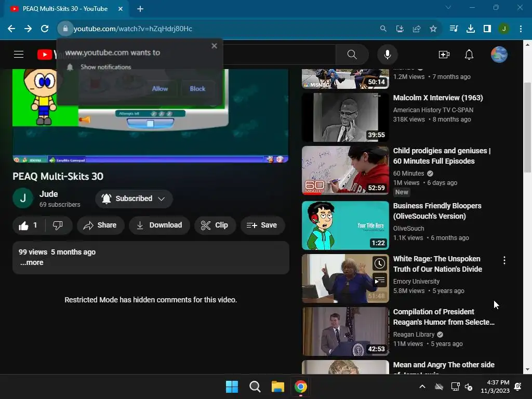
Task: Click the zoom magnifier icon in address bar
Action: coord(383,29)
